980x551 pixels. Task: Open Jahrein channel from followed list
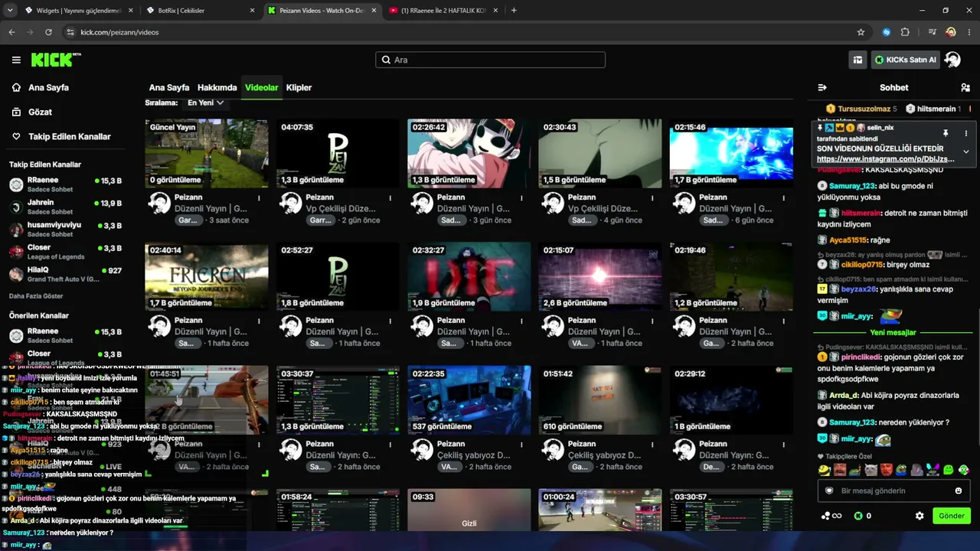tap(65, 207)
